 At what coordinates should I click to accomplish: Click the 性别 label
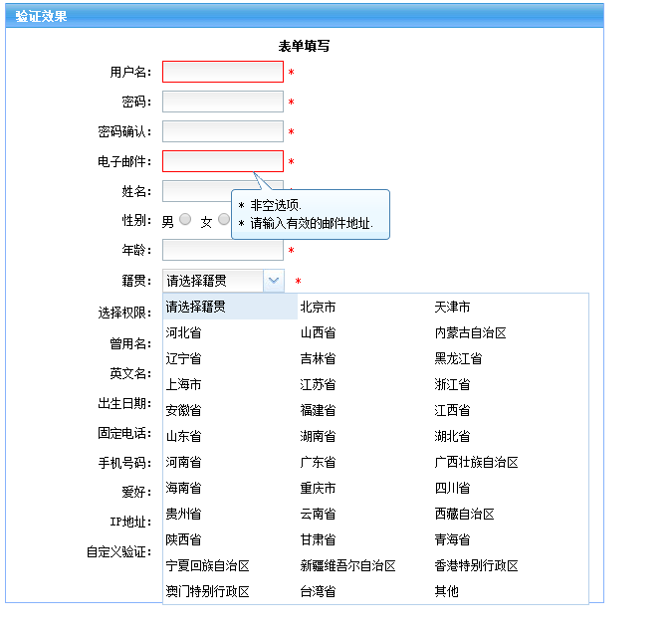pos(136,220)
